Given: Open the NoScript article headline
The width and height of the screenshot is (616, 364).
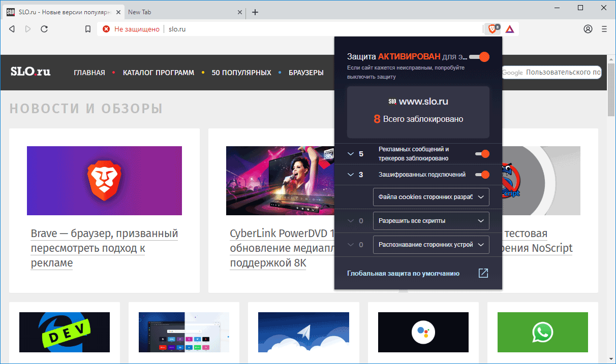Looking at the screenshot, I should point(538,241).
